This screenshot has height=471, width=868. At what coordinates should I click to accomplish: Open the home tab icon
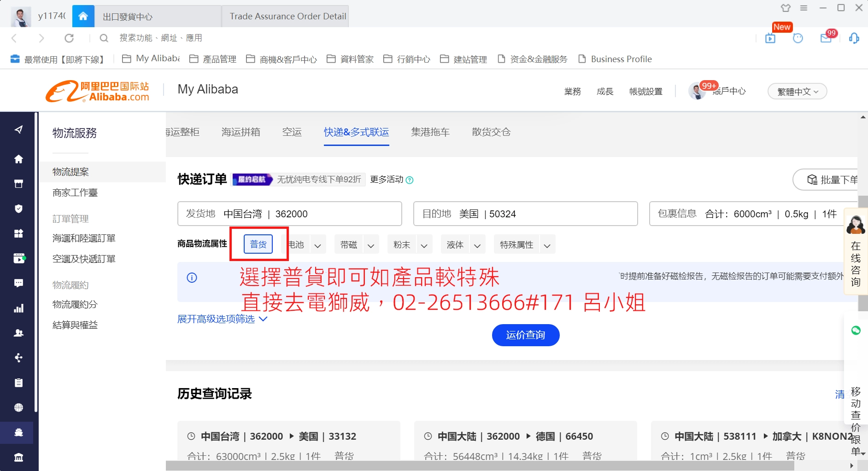pos(83,16)
